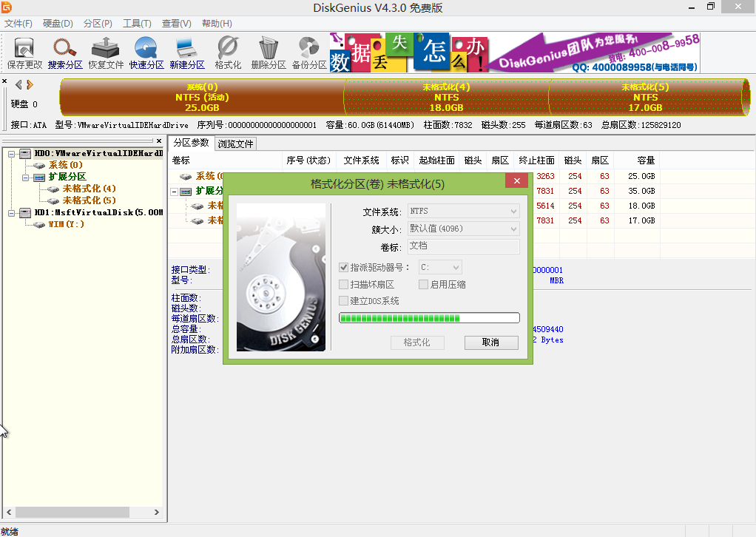Image resolution: width=756 pixels, height=537 pixels.
Task: Close the disk map pane with the X
Action: coord(4,81)
